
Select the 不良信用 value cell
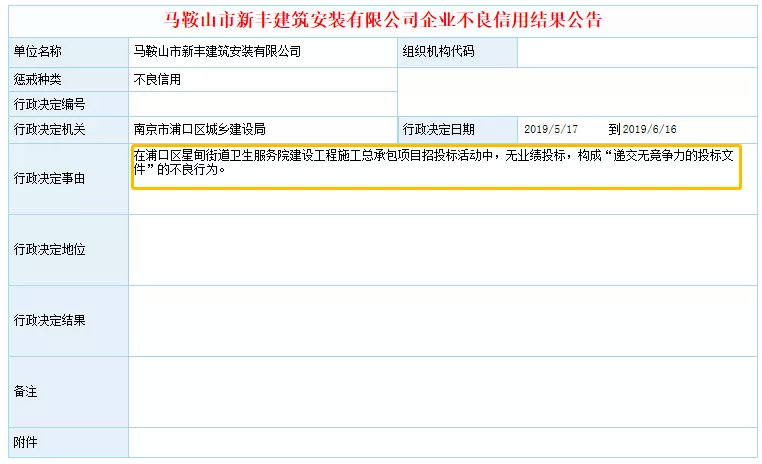pos(263,80)
